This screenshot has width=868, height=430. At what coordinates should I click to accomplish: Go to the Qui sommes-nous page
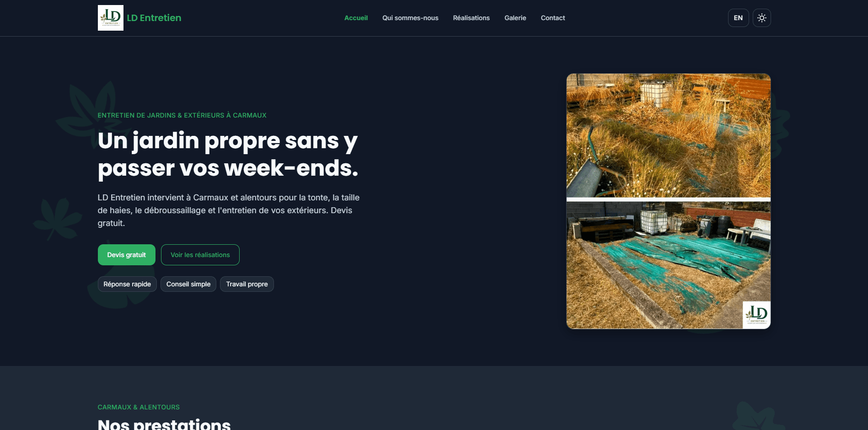click(410, 18)
